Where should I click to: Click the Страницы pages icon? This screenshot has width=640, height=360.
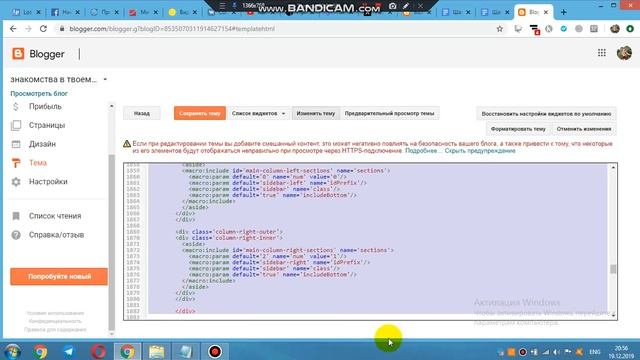[x=16, y=125]
